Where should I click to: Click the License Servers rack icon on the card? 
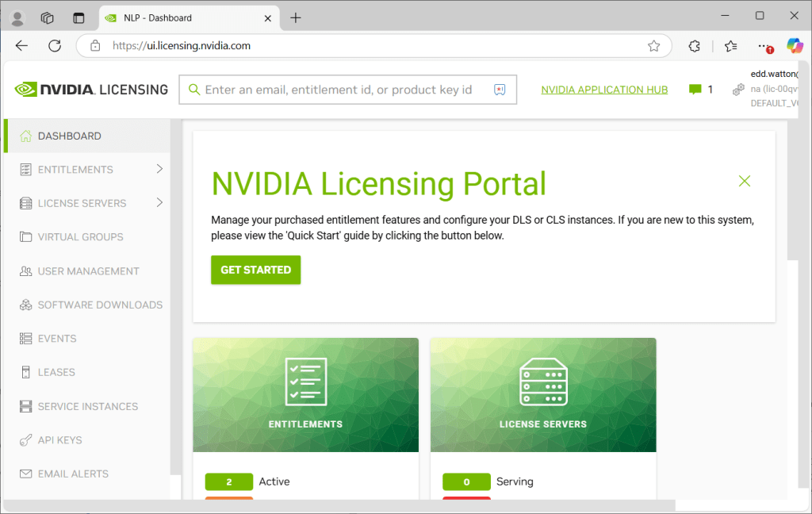pos(543,382)
